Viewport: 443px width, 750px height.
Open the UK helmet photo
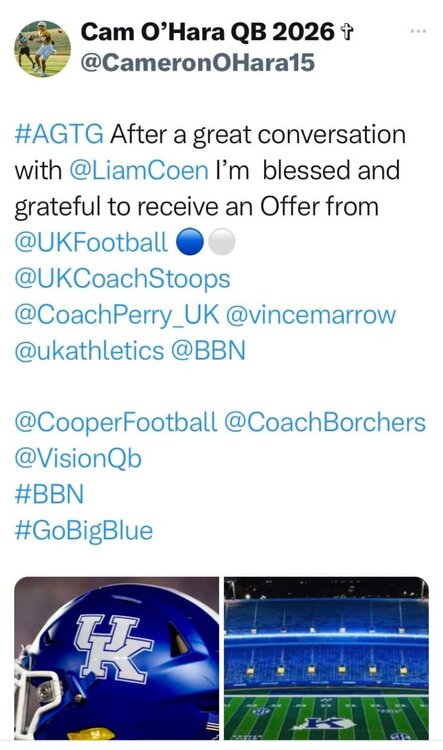pyautogui.click(x=117, y=658)
